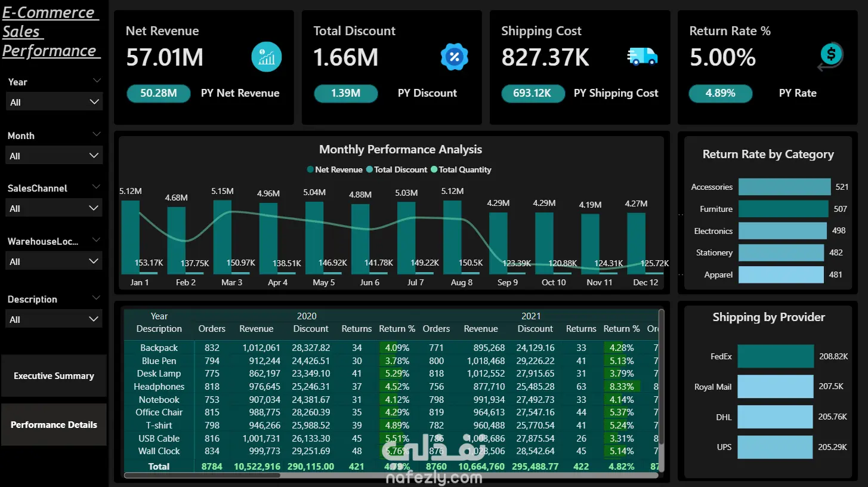The height and width of the screenshot is (487, 868).
Task: Select the Total Discount legend marker
Action: [369, 169]
